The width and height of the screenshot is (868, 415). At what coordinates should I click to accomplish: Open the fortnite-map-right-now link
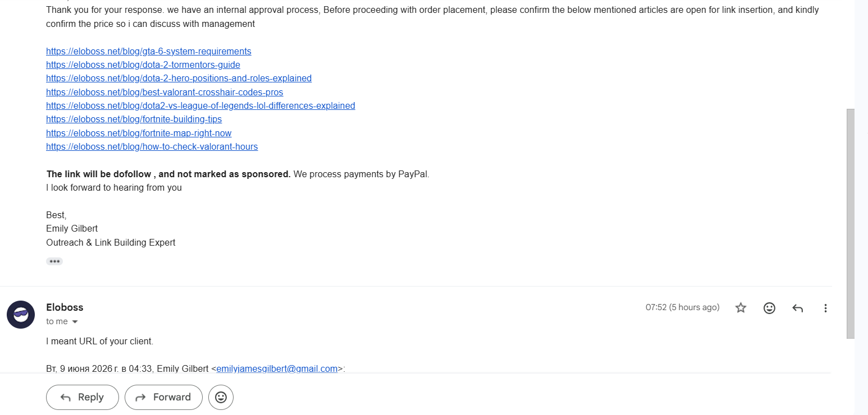click(x=139, y=133)
